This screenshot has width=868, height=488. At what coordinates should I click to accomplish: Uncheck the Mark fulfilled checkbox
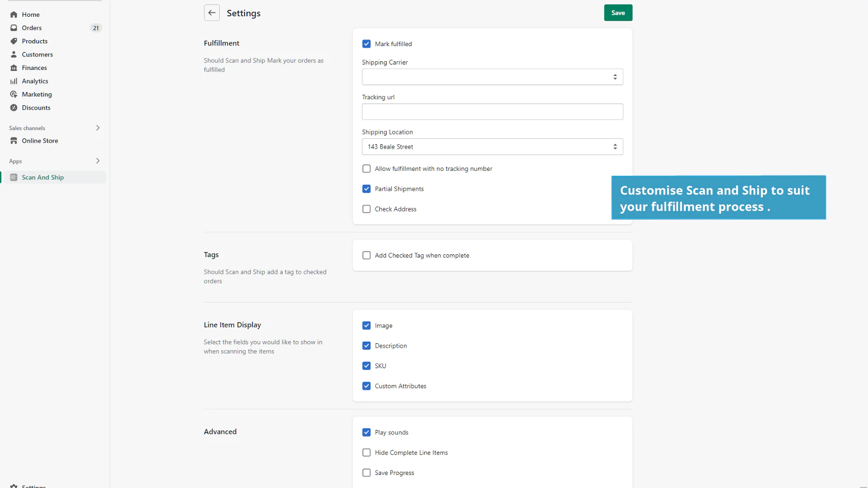coord(367,44)
